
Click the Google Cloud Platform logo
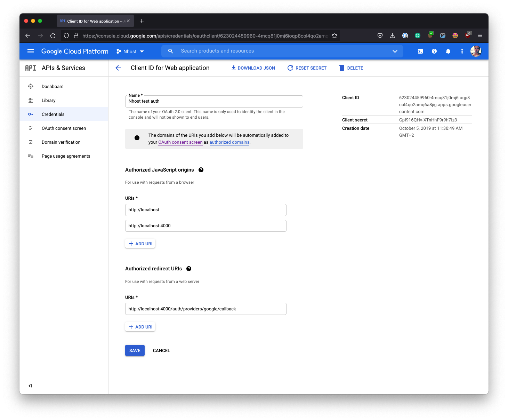75,51
